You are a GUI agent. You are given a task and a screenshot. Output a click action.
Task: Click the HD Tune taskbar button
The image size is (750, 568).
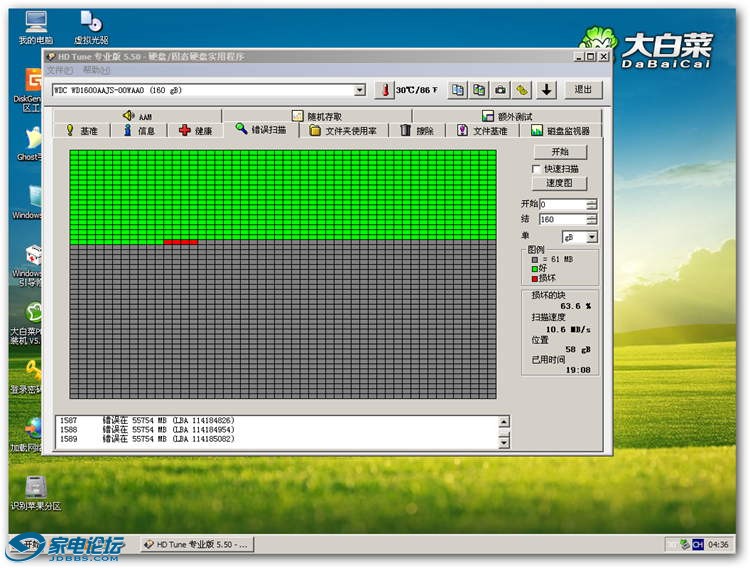click(197, 545)
